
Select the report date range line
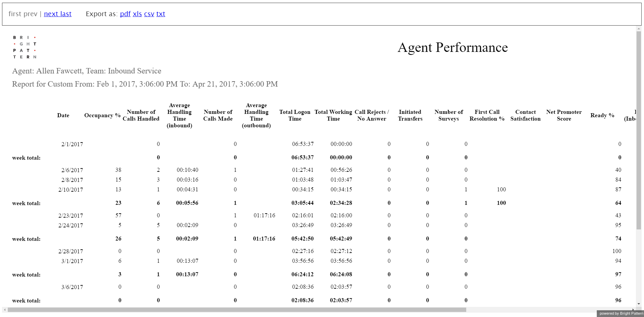point(145,84)
